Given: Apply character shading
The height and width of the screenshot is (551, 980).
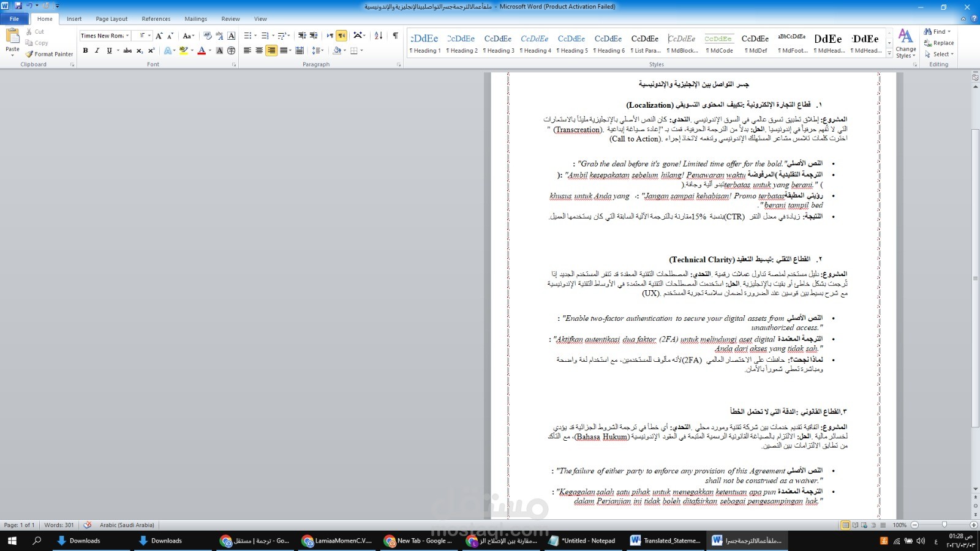Looking at the screenshot, I should click(219, 51).
